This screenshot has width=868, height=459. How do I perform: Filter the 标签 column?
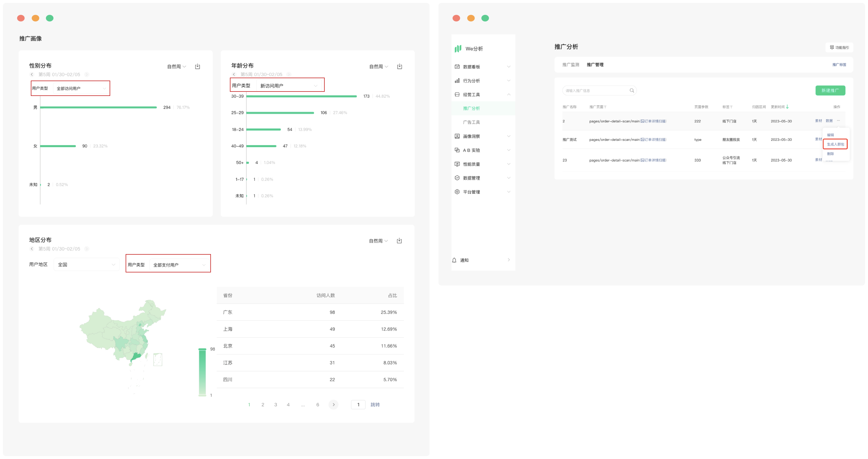pyautogui.click(x=731, y=107)
